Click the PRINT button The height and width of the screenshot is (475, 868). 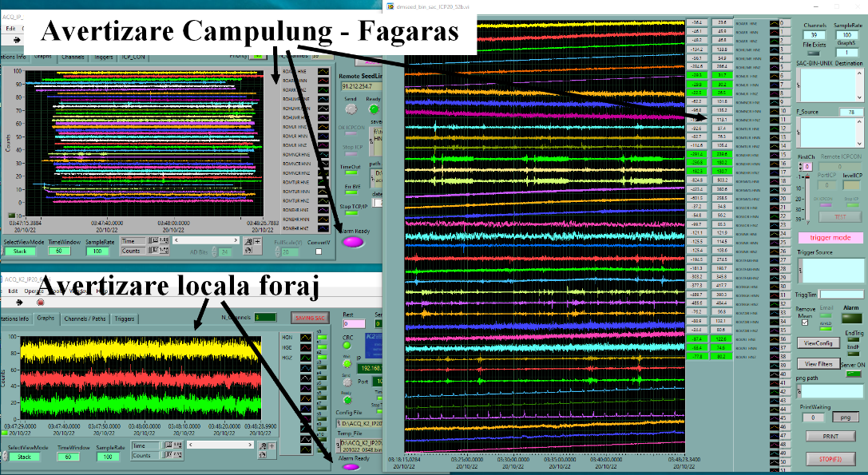tap(830, 436)
